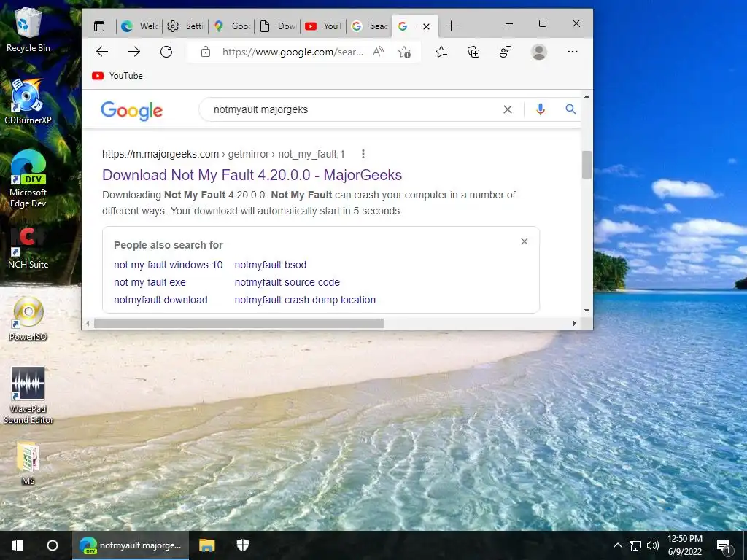747x560 pixels.
Task: Select Microsoft Edge Dev desktop shortcut
Action: coord(28,179)
